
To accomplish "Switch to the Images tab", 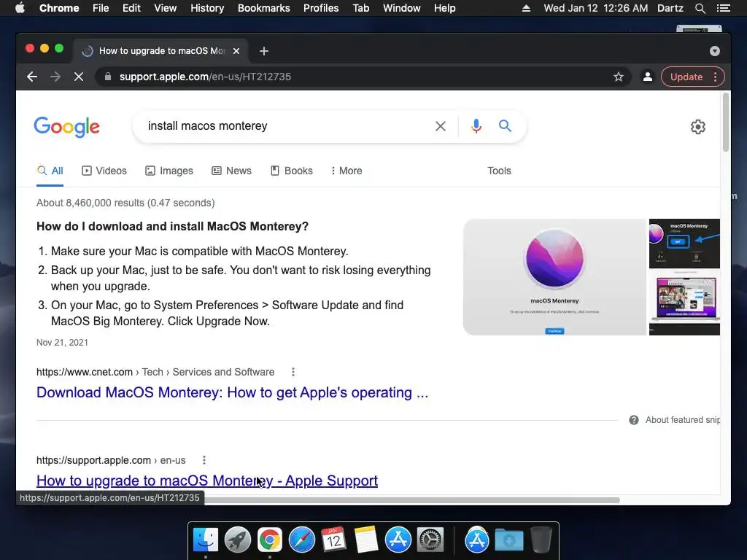I will point(169,171).
